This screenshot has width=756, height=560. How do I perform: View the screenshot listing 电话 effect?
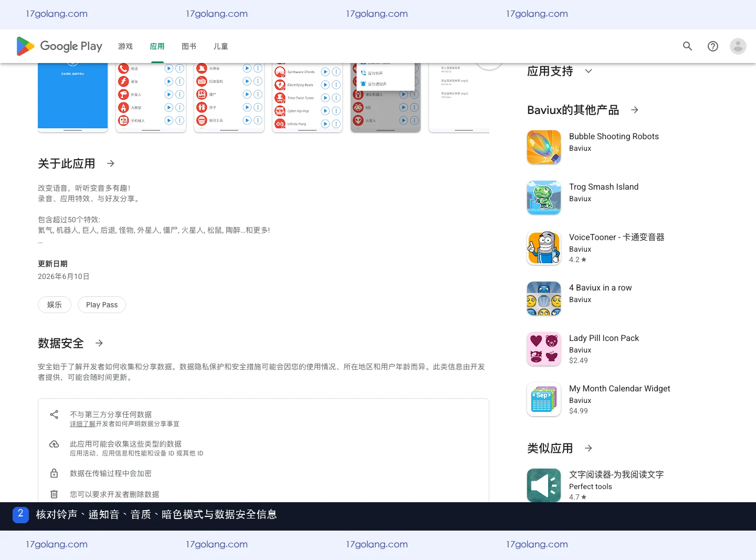151,98
